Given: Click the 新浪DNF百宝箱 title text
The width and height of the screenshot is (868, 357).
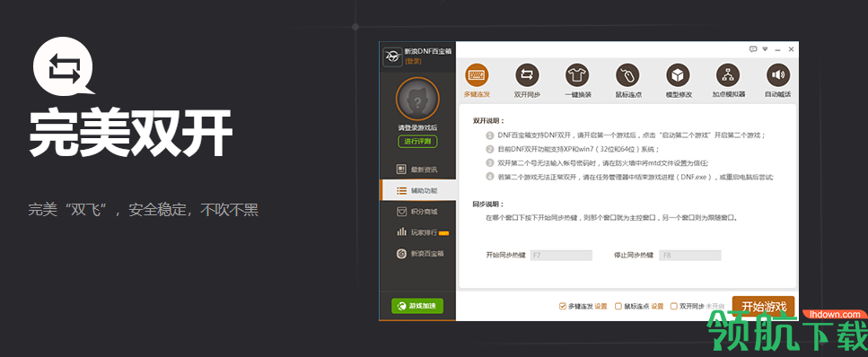Looking at the screenshot, I should pyautogui.click(x=428, y=51).
